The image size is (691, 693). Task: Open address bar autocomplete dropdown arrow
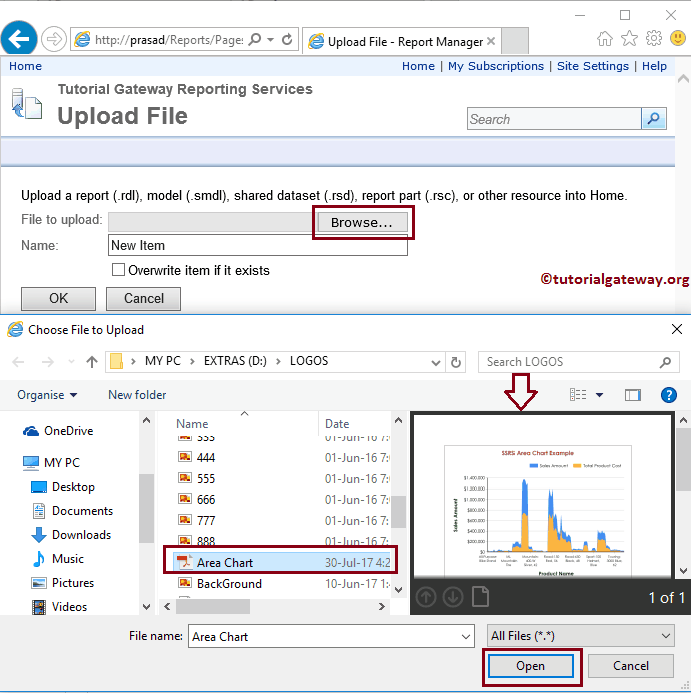tap(270, 39)
